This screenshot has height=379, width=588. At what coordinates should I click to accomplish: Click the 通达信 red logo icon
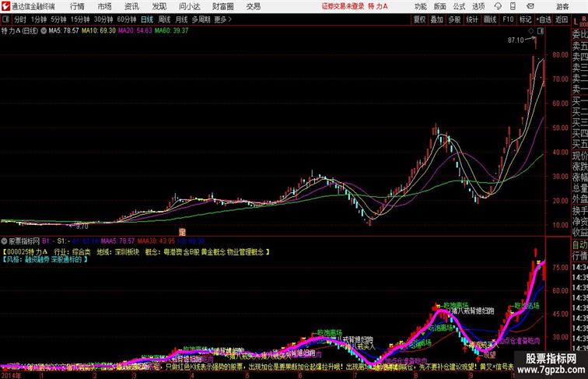(5, 6)
